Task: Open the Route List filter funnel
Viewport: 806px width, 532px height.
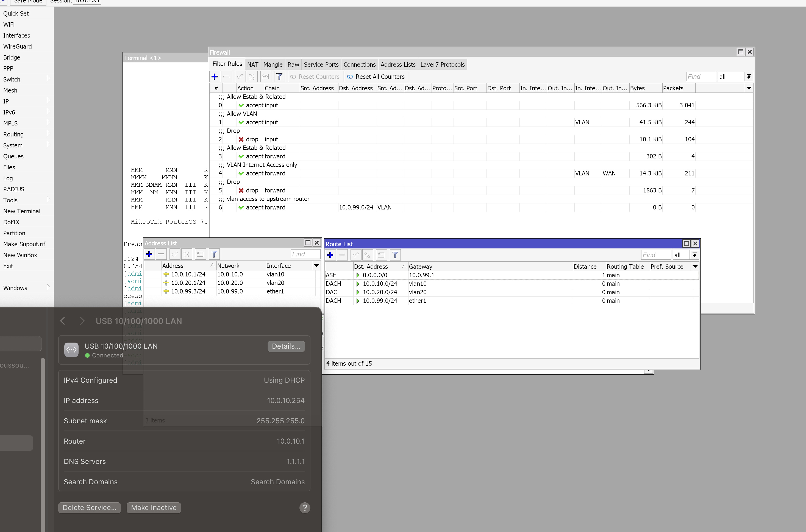Action: pos(395,255)
